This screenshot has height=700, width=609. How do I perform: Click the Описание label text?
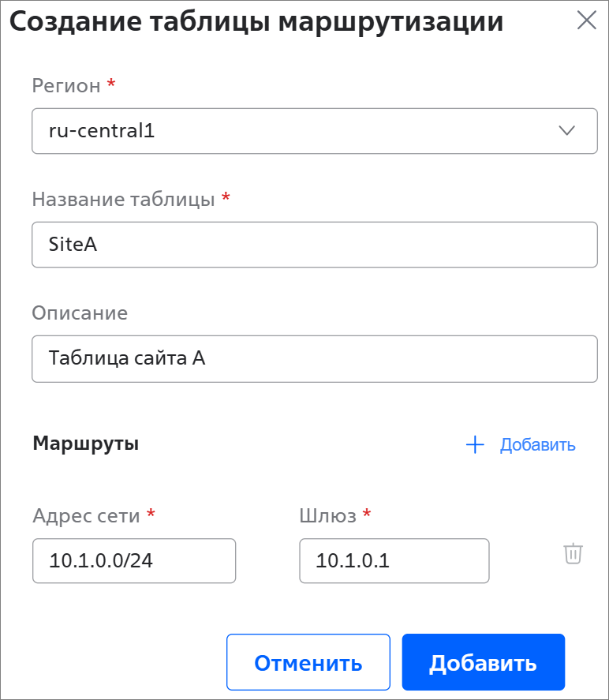[x=80, y=313]
